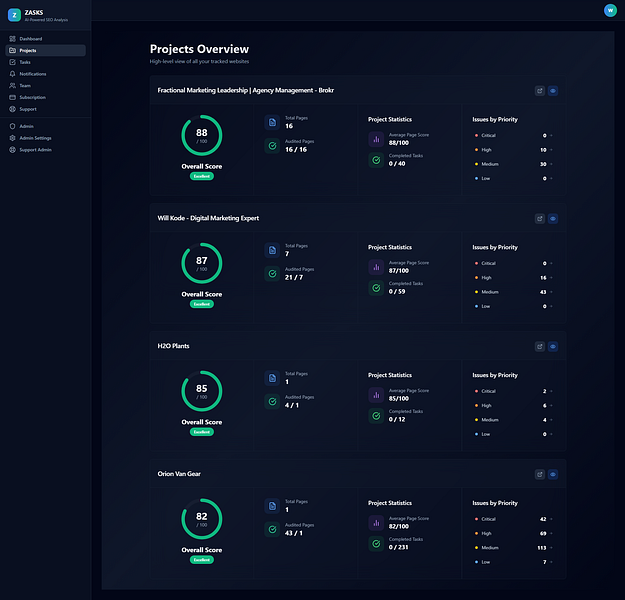This screenshot has width=625, height=600.
Task: Click the Admin Settings gear icon
Action: (x=12, y=138)
